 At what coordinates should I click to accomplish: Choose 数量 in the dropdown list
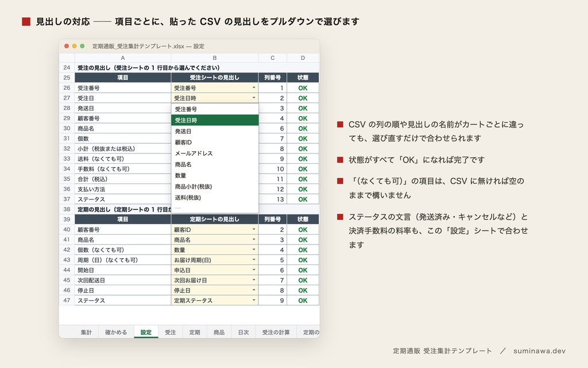click(x=215, y=175)
